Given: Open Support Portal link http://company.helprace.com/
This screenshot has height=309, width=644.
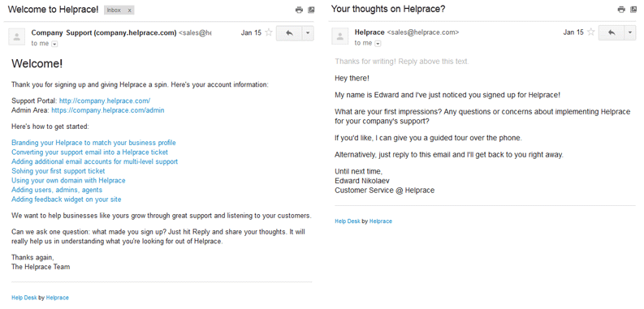Looking at the screenshot, I should coord(105,101).
